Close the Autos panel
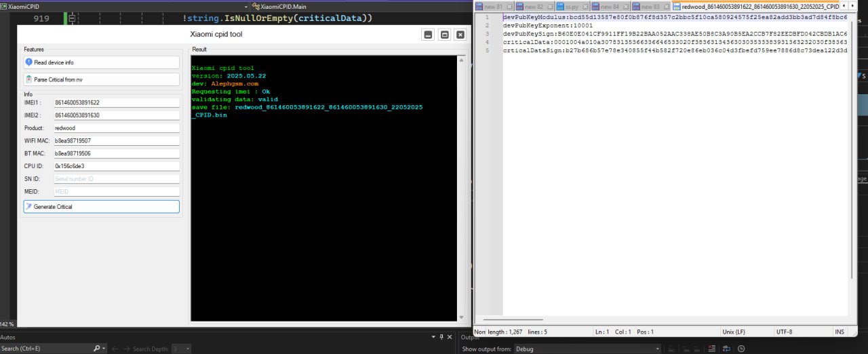 (x=450, y=336)
